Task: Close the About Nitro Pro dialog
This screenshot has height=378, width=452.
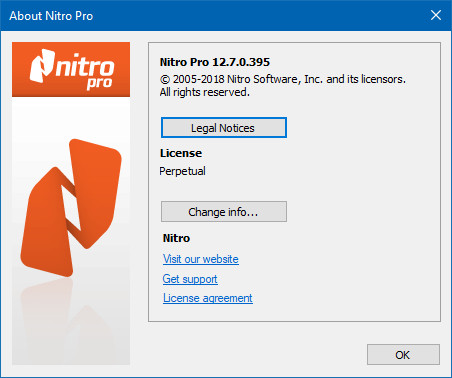Action: 436,15
